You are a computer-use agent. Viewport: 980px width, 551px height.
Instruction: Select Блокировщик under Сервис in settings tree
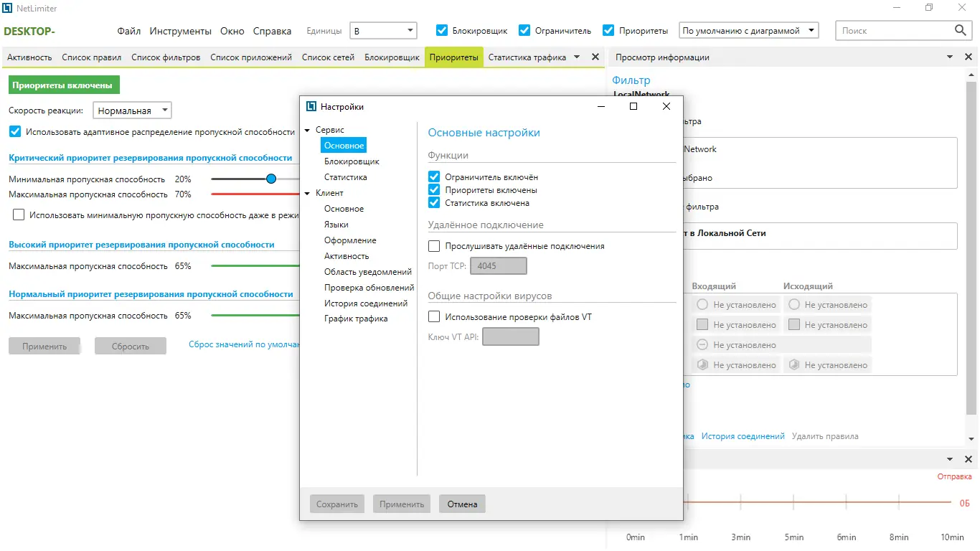(352, 161)
